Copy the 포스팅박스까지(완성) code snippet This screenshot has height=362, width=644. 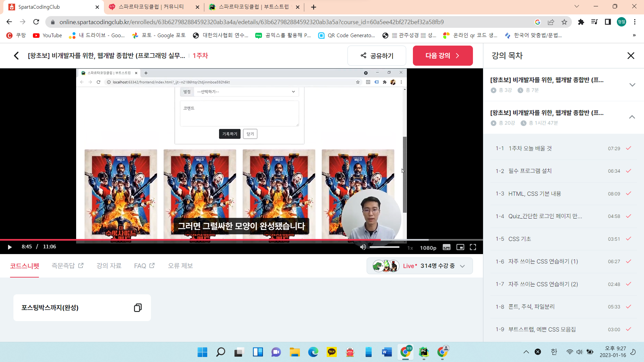138,308
